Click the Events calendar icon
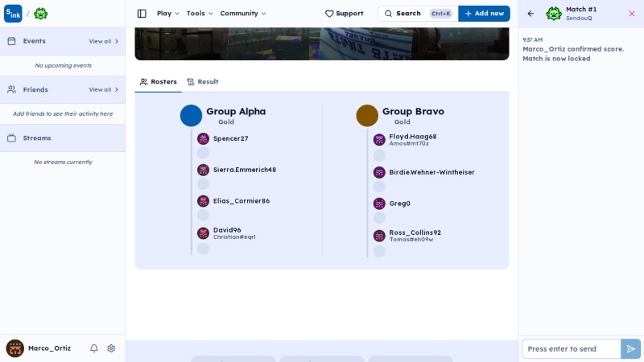Image resolution: width=644 pixels, height=362 pixels. [x=11, y=41]
